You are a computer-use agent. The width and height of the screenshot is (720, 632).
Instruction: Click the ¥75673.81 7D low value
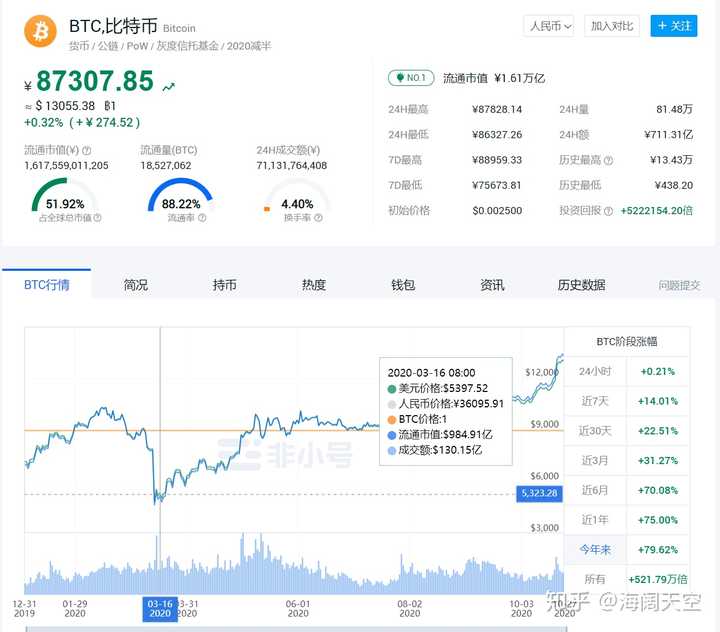[x=497, y=186]
